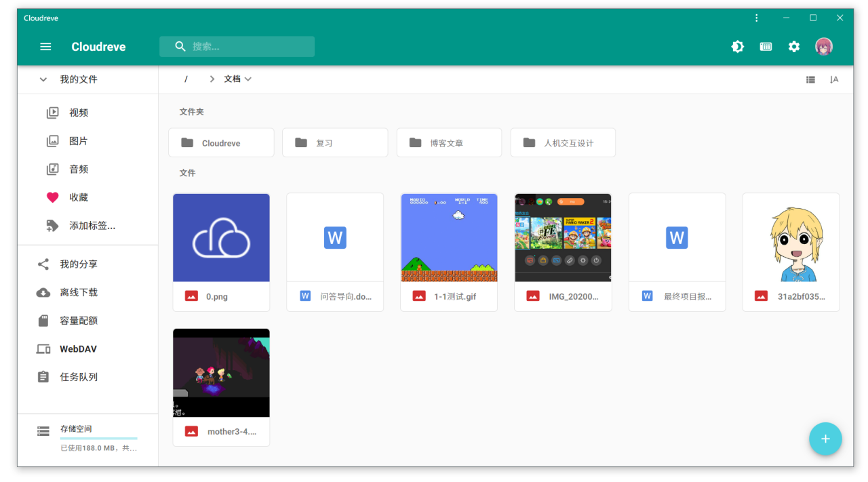Toggle dark mode via the sun icon

(x=737, y=46)
